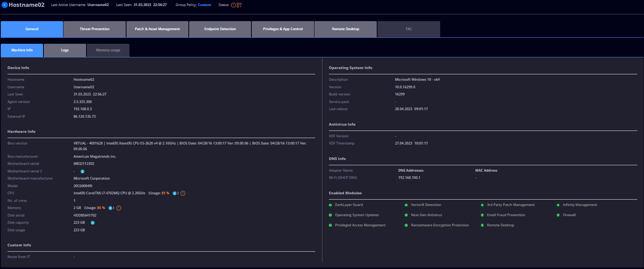Click the model value 20C60084RI
Screen dimensions: 644x269
pos(83,186)
